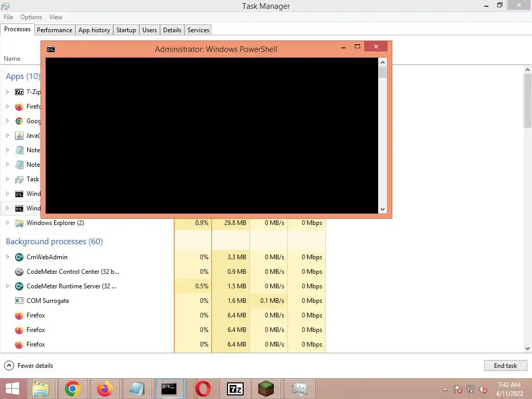Switch to the Users tab
532x399 pixels.
pos(150,30)
